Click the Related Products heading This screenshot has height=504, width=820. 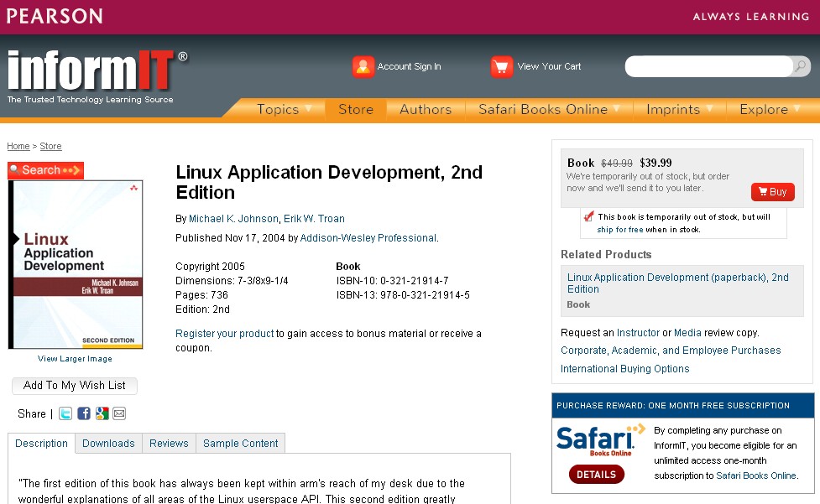pos(606,254)
